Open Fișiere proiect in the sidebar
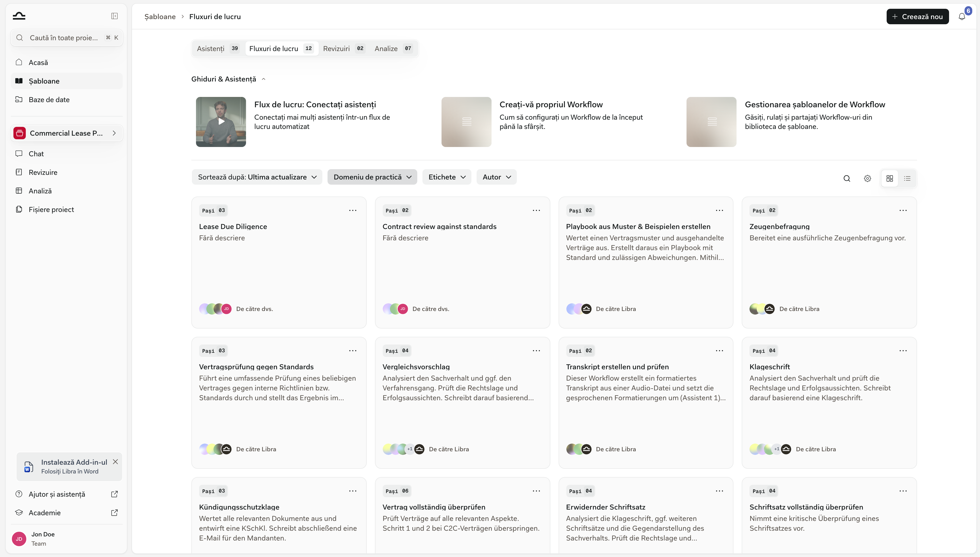This screenshot has width=980, height=557. point(67,210)
